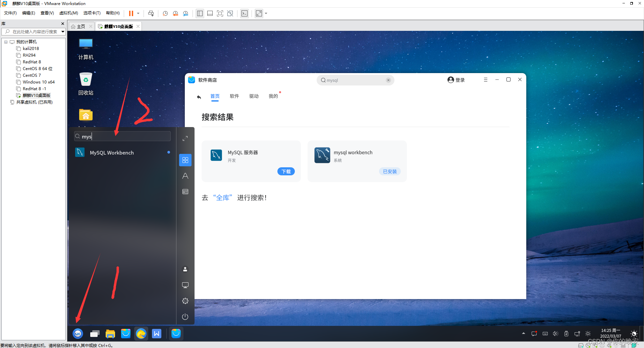Switch to 软件 tab in store
Screen dimensions: 644x348
234,96
